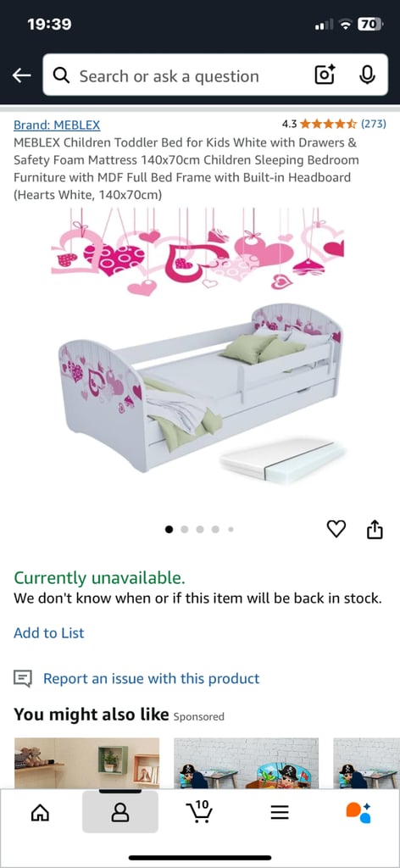Screen dimensions: 400x868
Task: Open the account profile tab
Action: (x=120, y=811)
